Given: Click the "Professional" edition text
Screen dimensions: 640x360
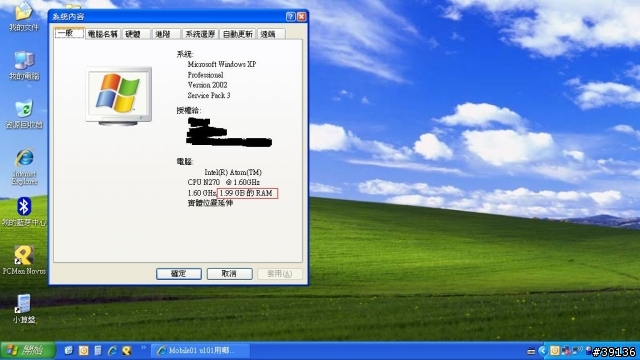Looking at the screenshot, I should [x=205, y=75].
